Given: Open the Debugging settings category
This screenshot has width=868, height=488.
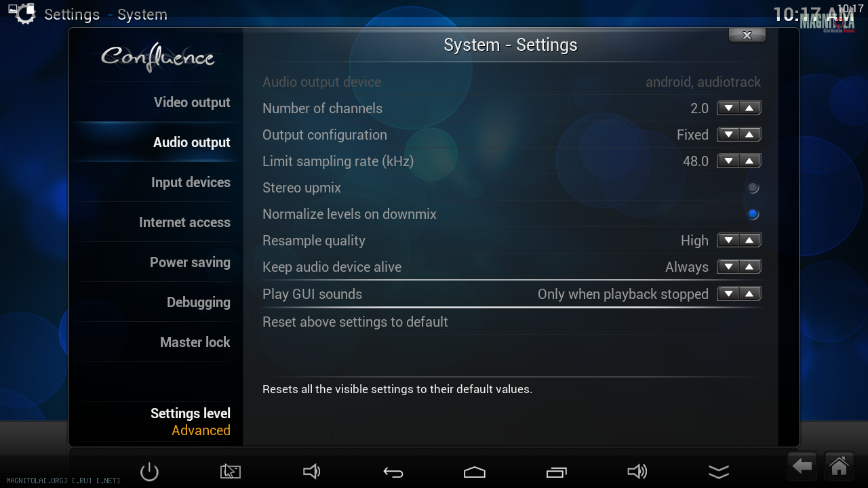Looking at the screenshot, I should pos(199,302).
